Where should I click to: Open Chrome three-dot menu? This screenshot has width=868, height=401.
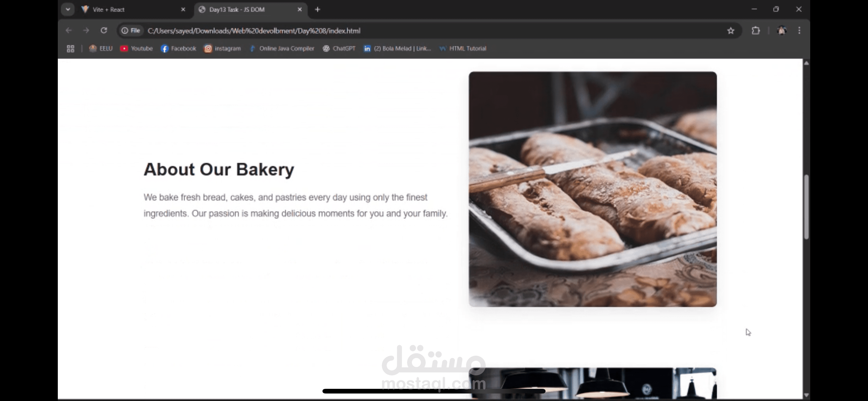(799, 31)
